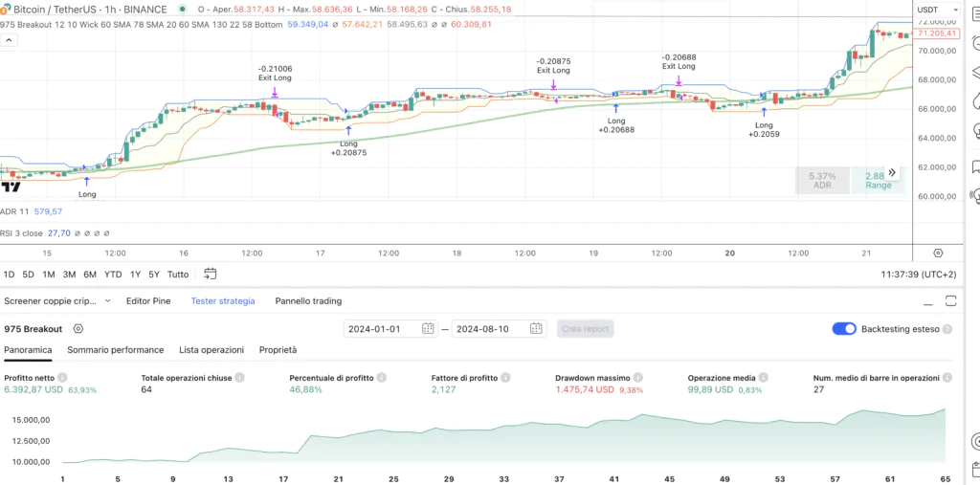Click net profit value 6.392,87 USD

[33, 389]
